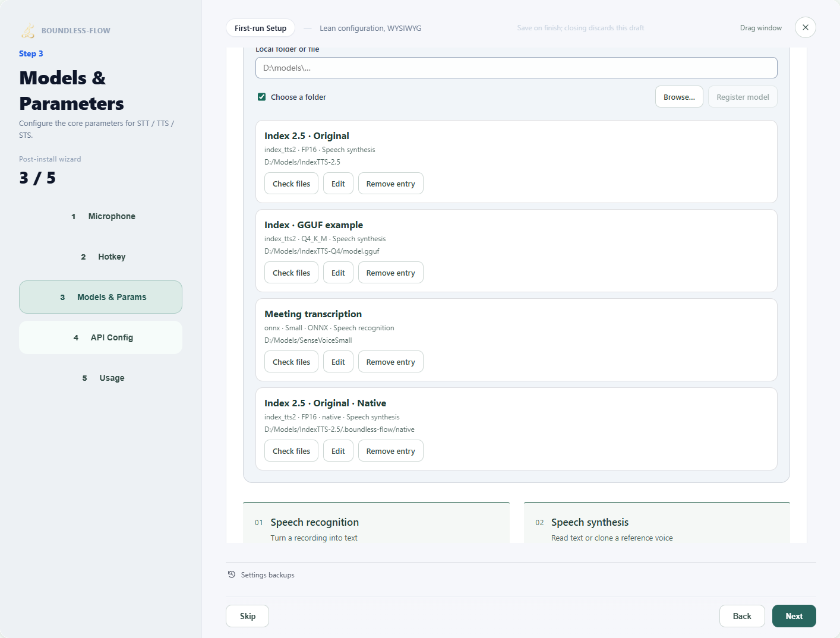Click 'index_tts2 · FP16 · native · Speech synthesis' text
840x638 pixels.
(x=332, y=417)
